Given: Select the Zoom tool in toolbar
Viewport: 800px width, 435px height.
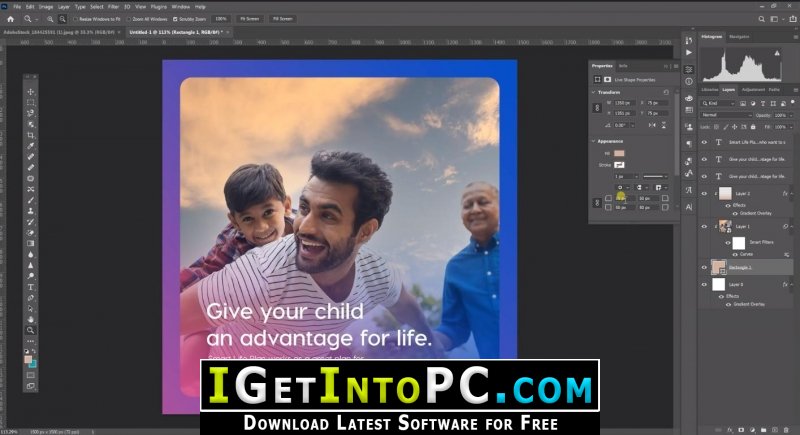Looking at the screenshot, I should (x=31, y=330).
